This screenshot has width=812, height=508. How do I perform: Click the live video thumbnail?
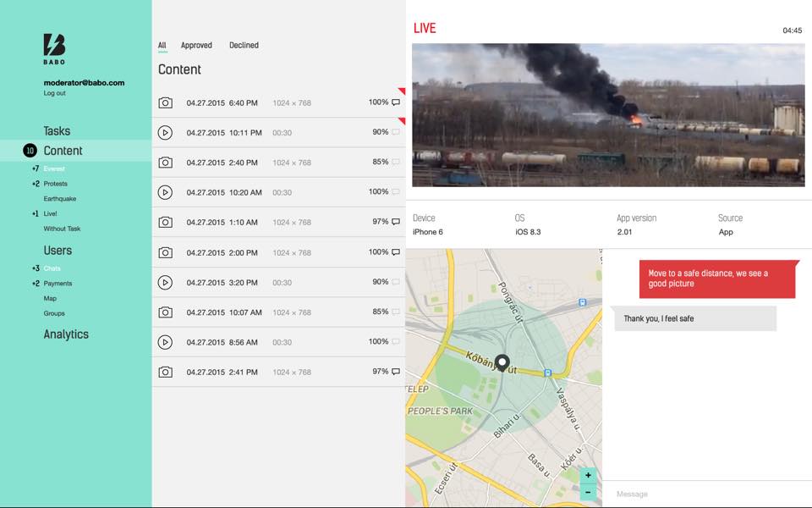click(607, 115)
